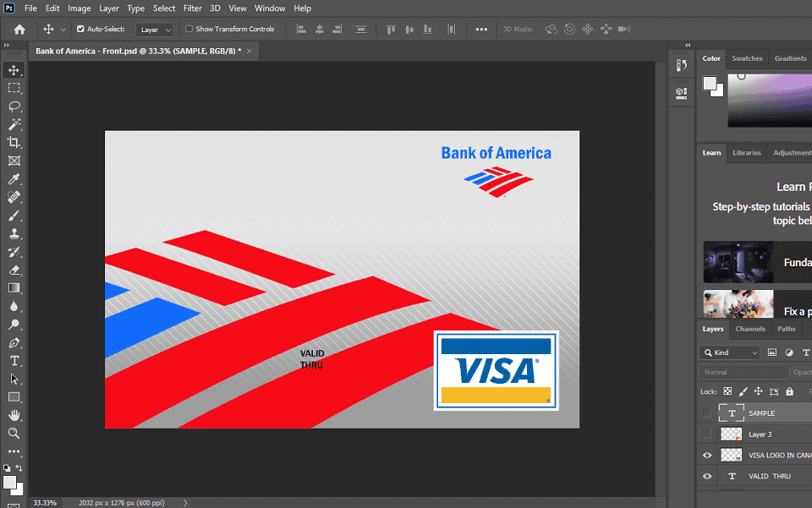Switch to the Paths tab
812x508 pixels.
tap(786, 329)
